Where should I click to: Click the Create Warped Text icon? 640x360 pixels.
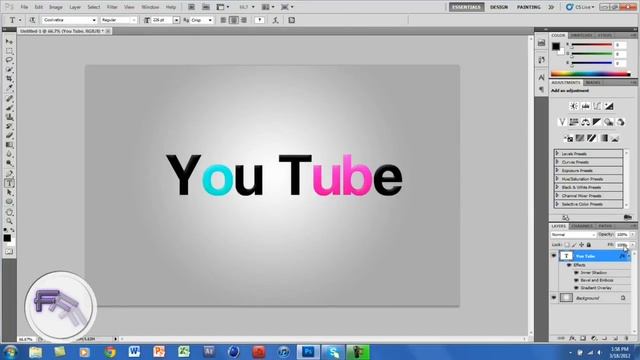276,20
